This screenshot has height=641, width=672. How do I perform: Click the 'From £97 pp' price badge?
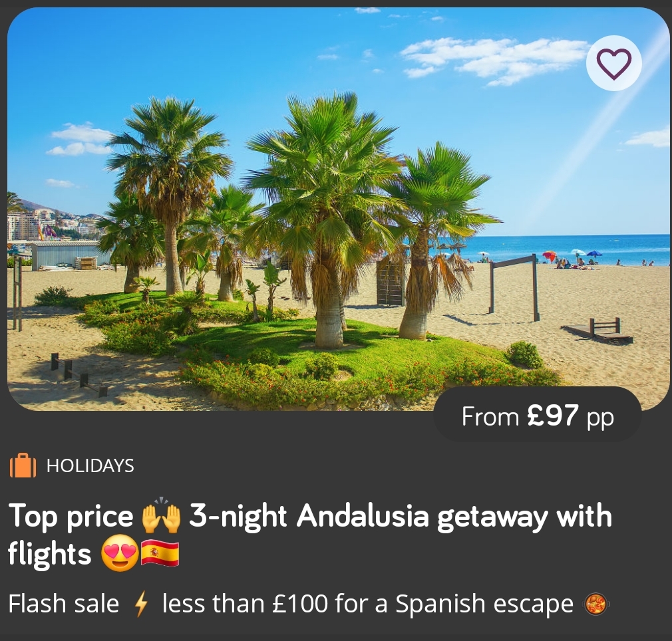tap(538, 414)
